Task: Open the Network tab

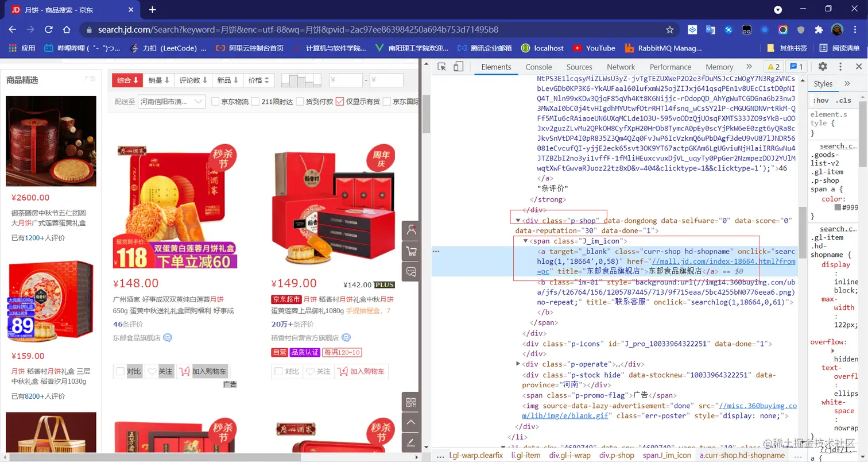Action: [x=621, y=67]
